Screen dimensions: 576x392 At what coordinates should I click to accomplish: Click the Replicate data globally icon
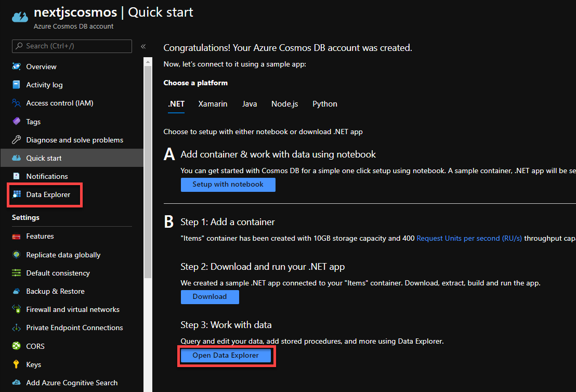point(17,255)
